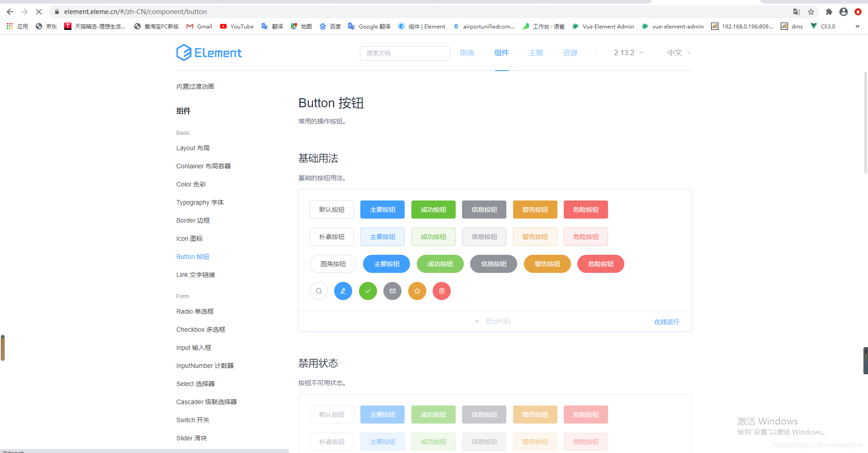Screen dimensions: 868x453
Task: Click the translate page icon in address bar
Action: point(797,12)
